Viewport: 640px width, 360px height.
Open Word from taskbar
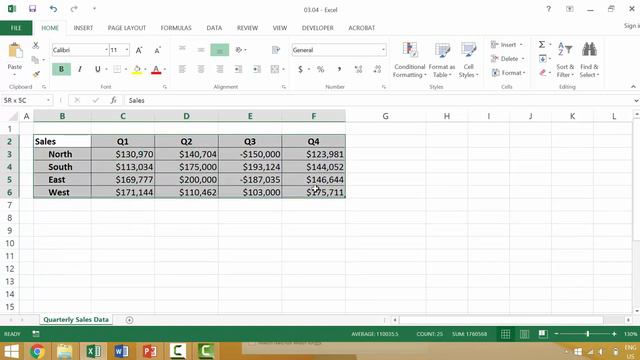click(122, 351)
